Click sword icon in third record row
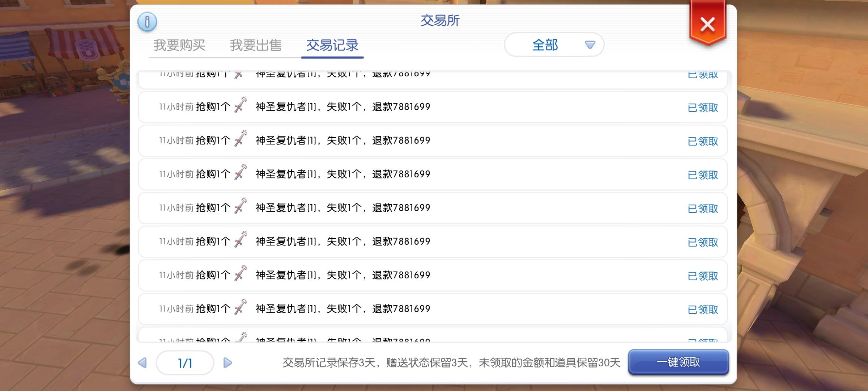 coord(241,139)
